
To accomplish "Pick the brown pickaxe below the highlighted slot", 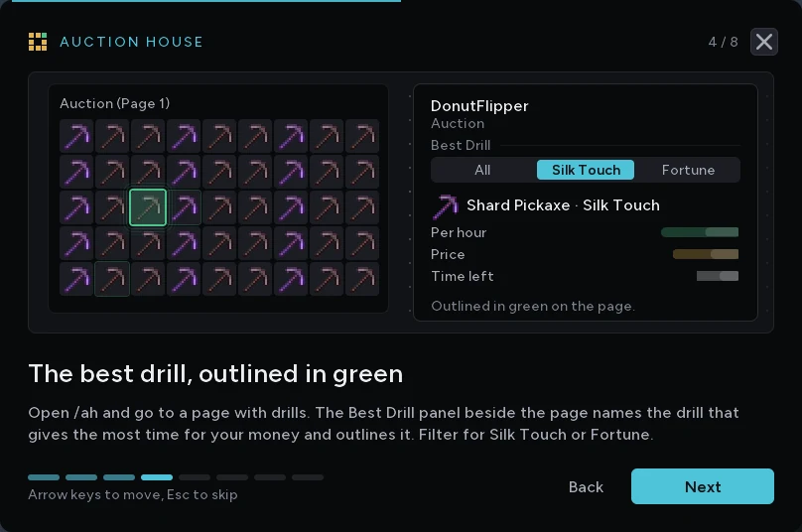I will point(148,243).
